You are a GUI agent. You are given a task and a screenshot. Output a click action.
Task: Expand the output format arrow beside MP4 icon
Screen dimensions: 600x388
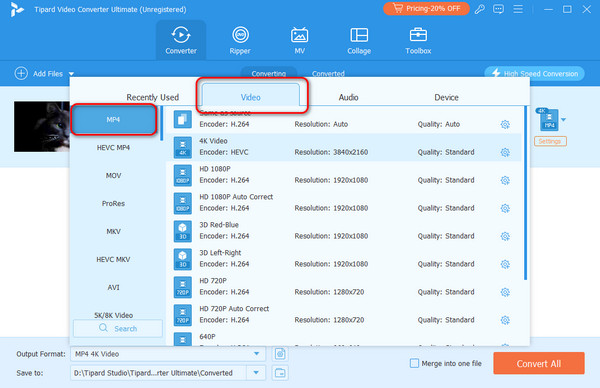click(x=563, y=120)
